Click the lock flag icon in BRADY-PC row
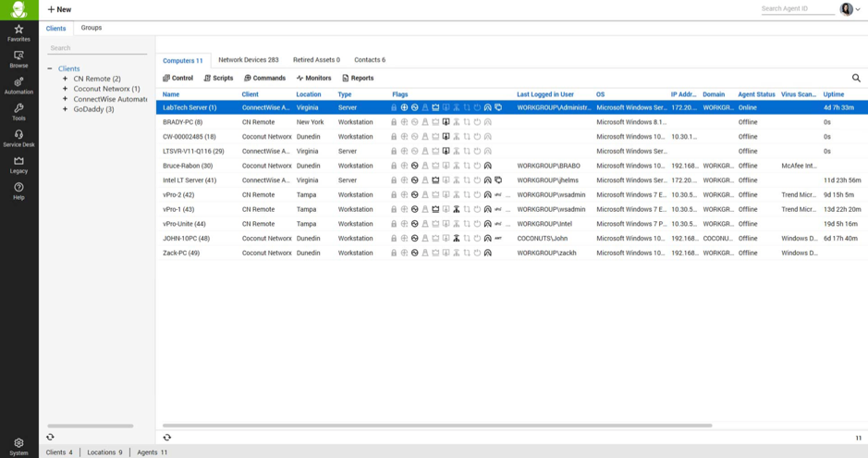Viewport: 868px width, 458px height. tap(394, 122)
